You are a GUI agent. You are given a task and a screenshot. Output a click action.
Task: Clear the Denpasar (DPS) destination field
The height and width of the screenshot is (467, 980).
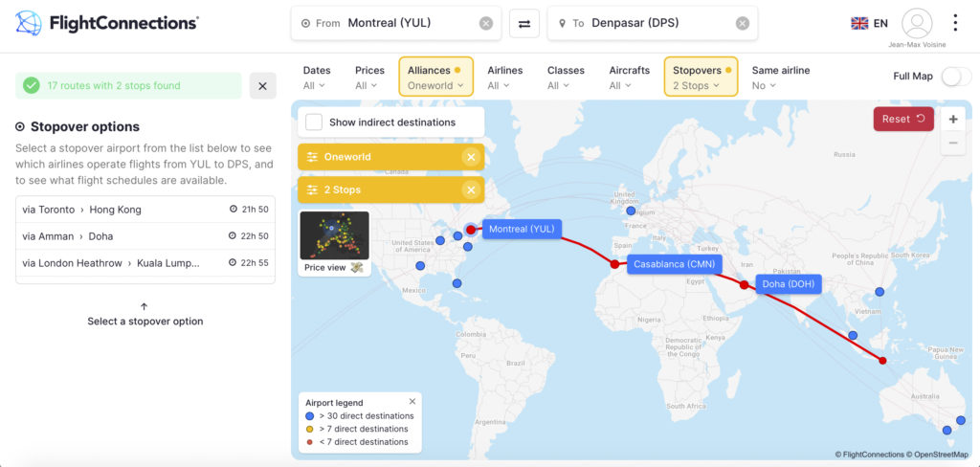pyautogui.click(x=742, y=23)
